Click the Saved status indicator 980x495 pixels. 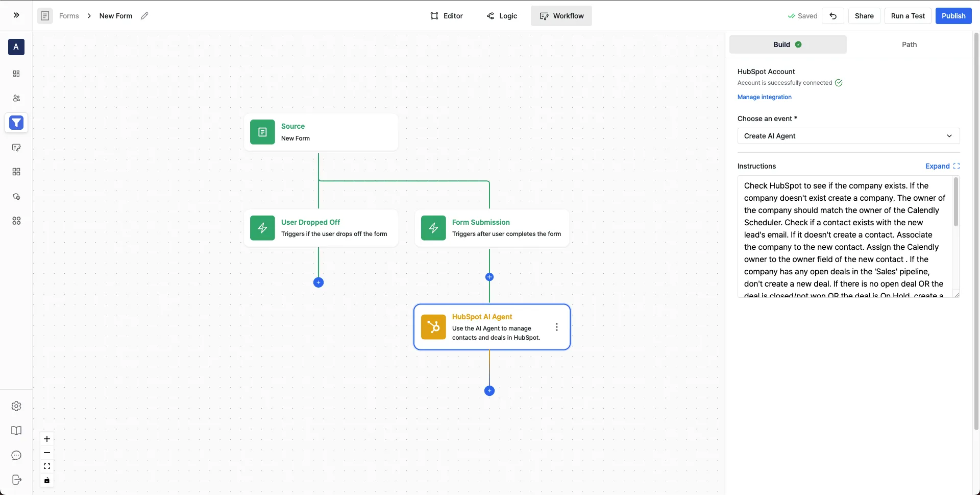(x=802, y=16)
